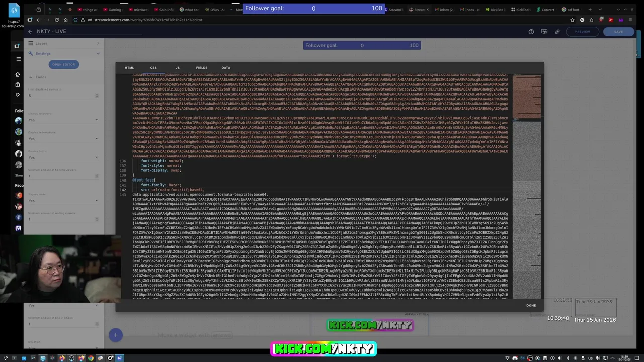Click the shield tracking protection icon
Viewport: 644px width, 362px height.
point(75,20)
